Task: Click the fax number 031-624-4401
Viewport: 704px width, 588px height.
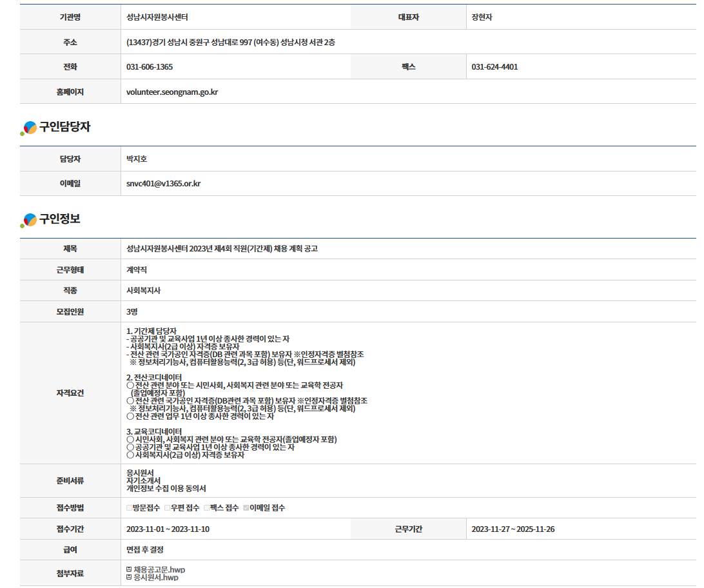Action: coord(494,67)
